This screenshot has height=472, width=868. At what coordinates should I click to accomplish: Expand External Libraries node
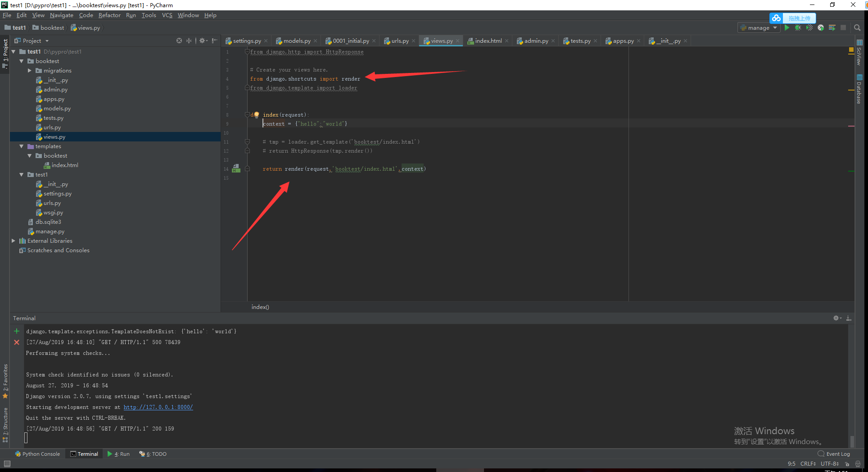click(x=14, y=241)
